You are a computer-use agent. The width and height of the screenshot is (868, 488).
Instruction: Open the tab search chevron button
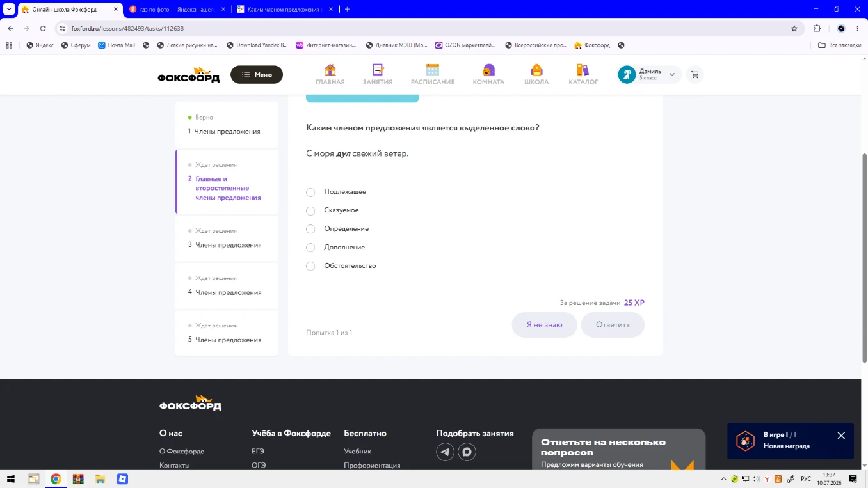click(9, 9)
